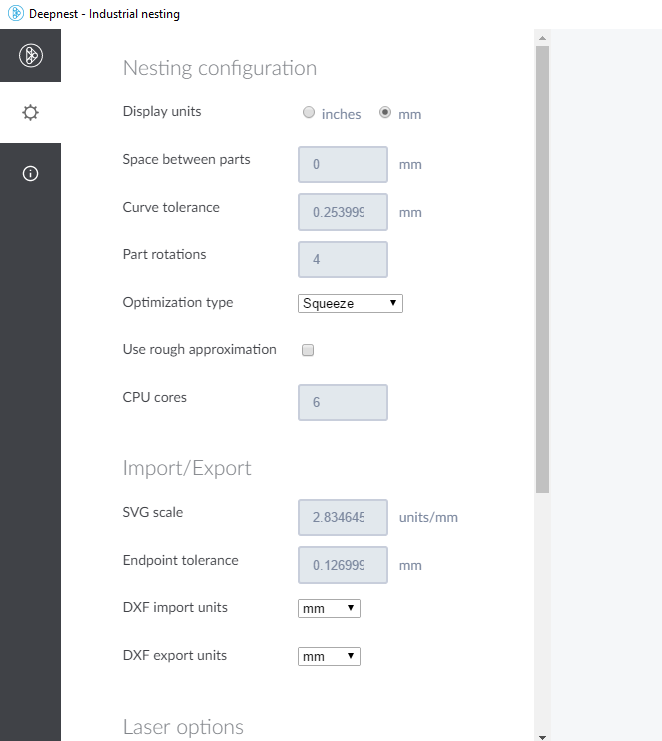Click the scrollbar down arrow
Image resolution: width=662 pixels, height=741 pixels.
(x=542, y=737)
